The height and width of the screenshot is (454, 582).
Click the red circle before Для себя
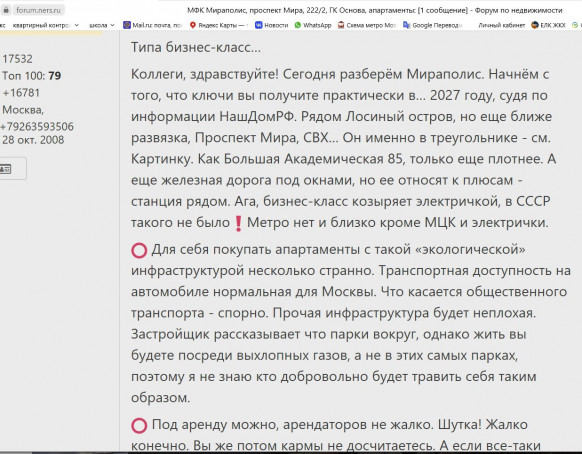point(139,250)
